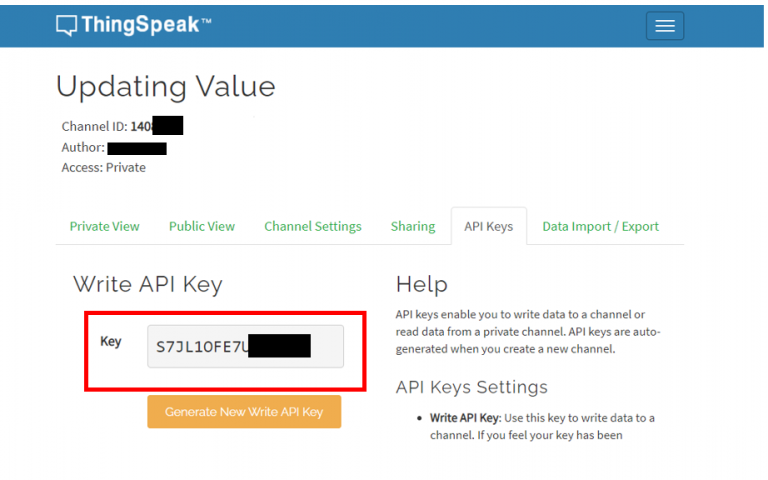Switch to the Private View tab

tap(104, 226)
